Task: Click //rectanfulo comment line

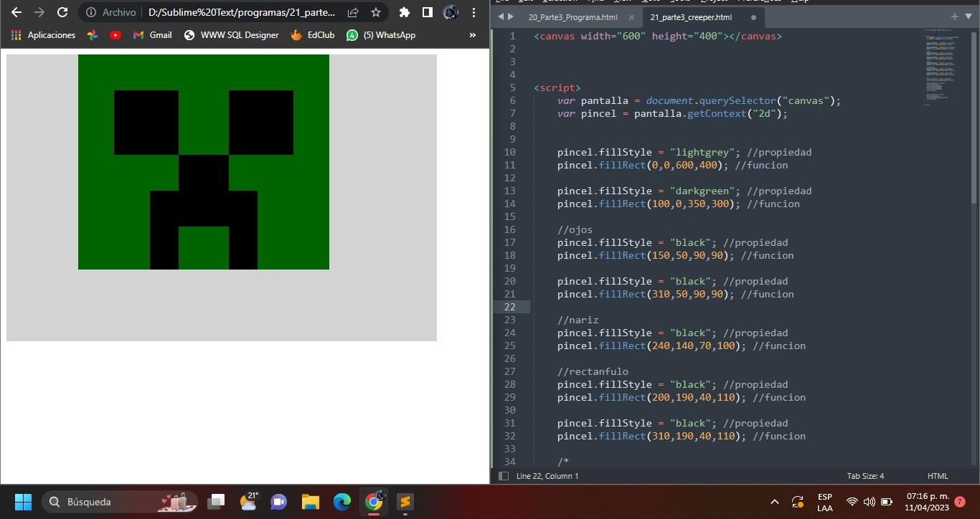Action: 593,371
